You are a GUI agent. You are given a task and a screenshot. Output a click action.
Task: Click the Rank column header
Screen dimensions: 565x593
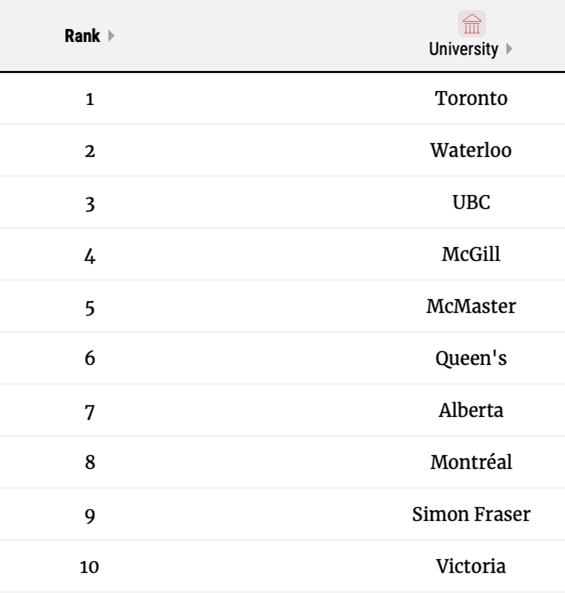[x=82, y=36]
